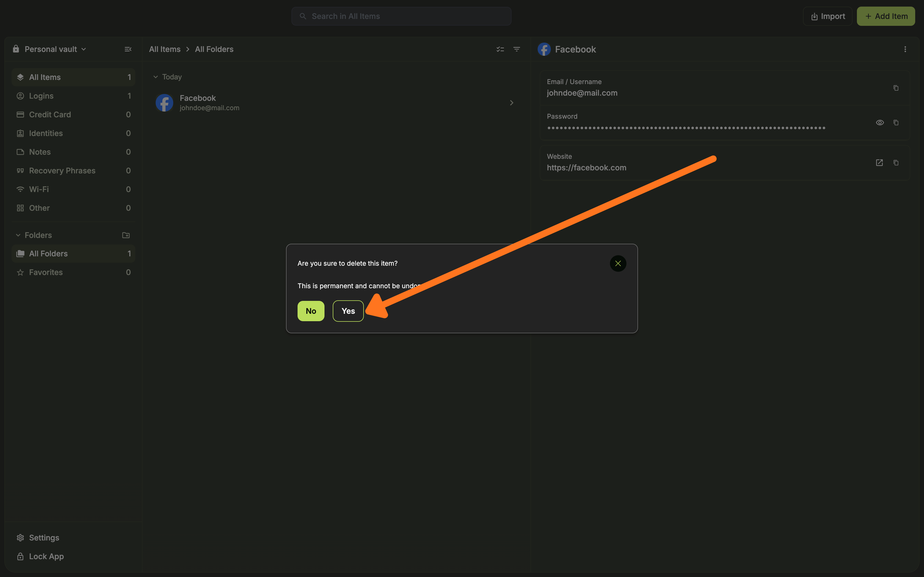This screenshot has height=577, width=924.
Task: Collapse the Today group
Action: [156, 77]
